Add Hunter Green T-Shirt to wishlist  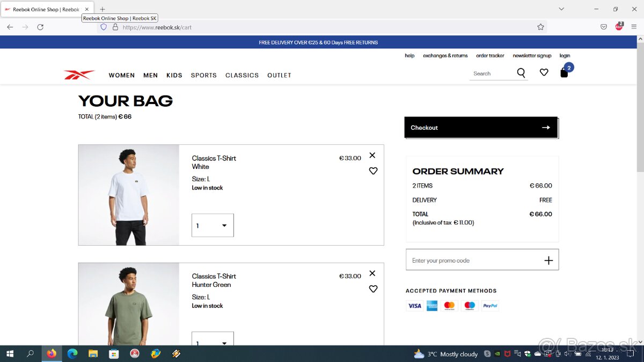click(373, 289)
